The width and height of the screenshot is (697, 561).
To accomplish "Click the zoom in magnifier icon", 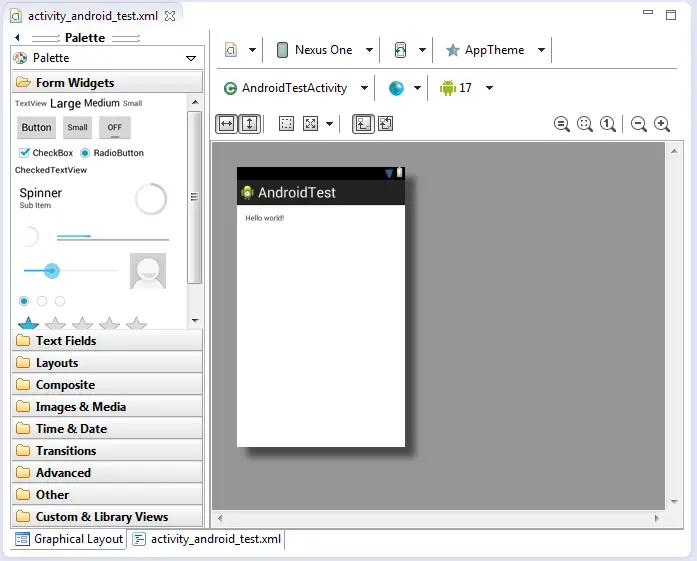I will point(662,124).
